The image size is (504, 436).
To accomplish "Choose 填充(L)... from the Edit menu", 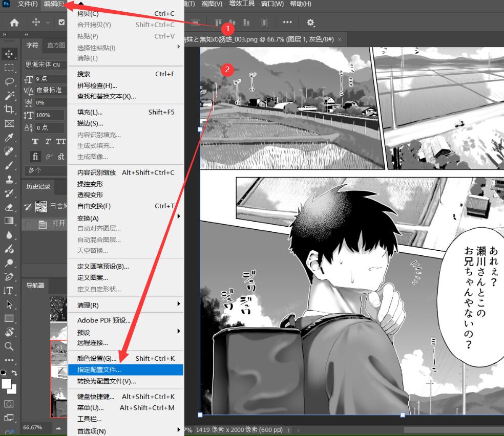I will [x=125, y=112].
